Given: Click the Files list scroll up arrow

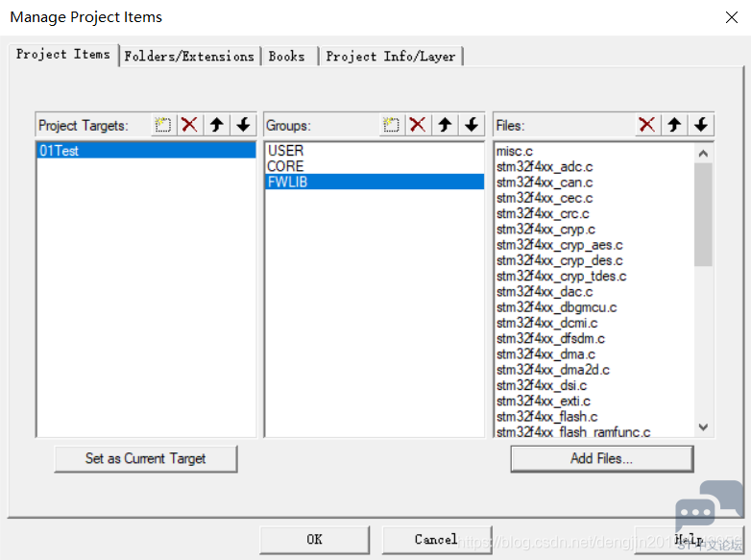Looking at the screenshot, I should [703, 154].
